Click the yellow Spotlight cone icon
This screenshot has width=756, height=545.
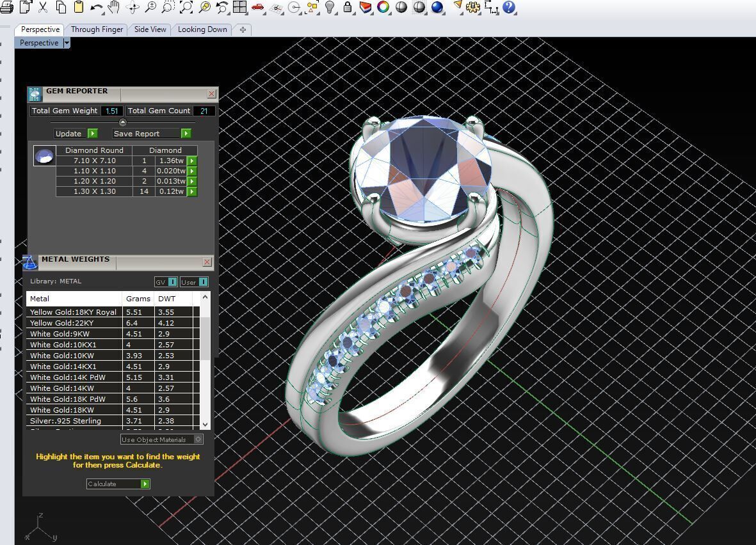(x=457, y=6)
